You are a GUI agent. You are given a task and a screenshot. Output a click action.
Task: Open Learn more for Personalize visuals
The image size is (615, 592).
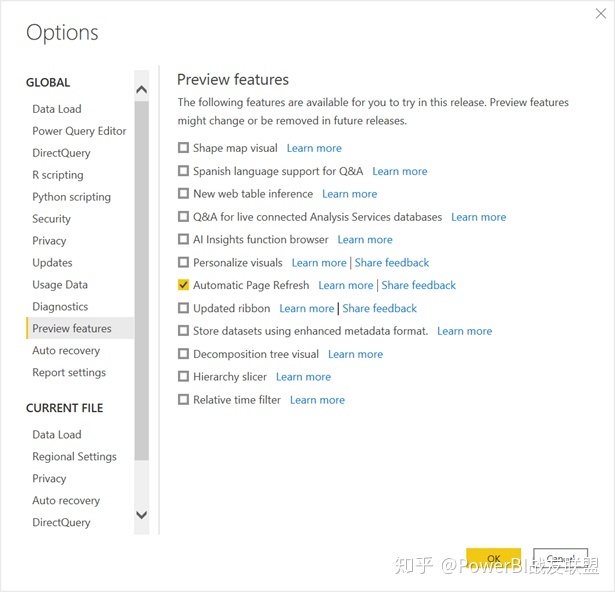[x=319, y=262]
